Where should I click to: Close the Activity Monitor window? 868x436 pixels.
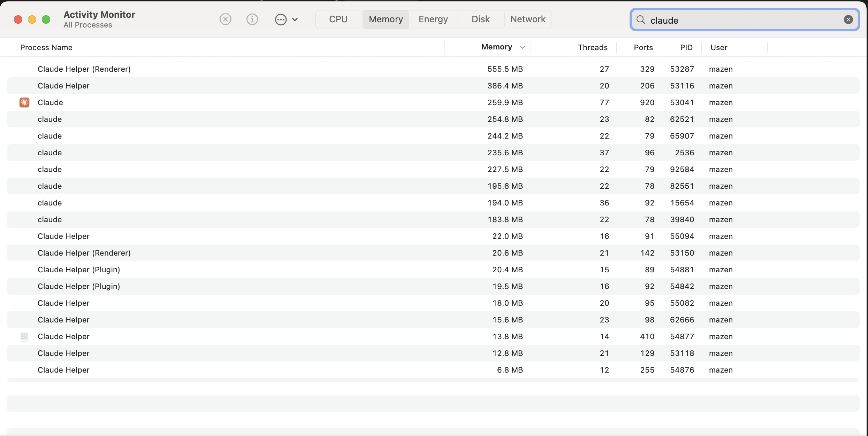point(18,20)
